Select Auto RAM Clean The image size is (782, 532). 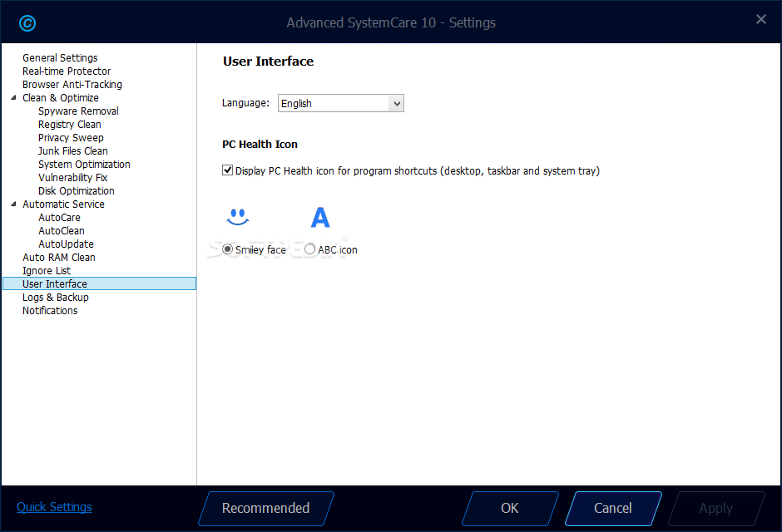(x=59, y=258)
